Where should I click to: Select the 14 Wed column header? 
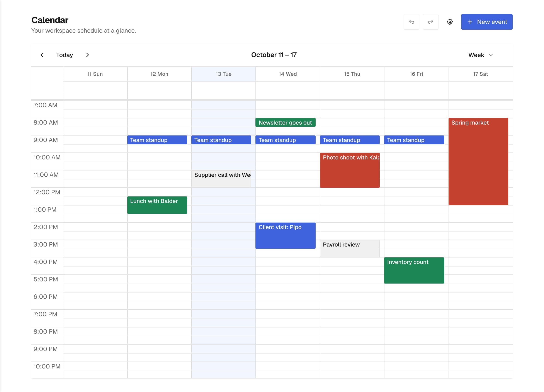pos(288,74)
